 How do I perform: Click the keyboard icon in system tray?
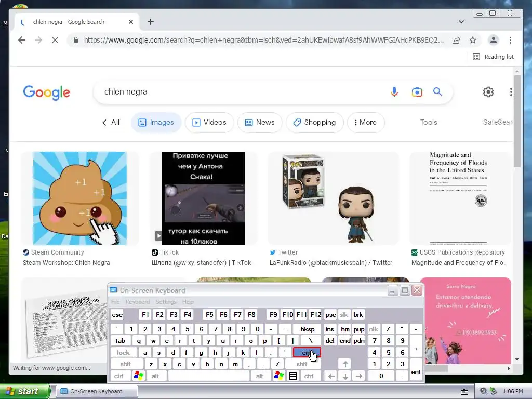[x=464, y=392]
